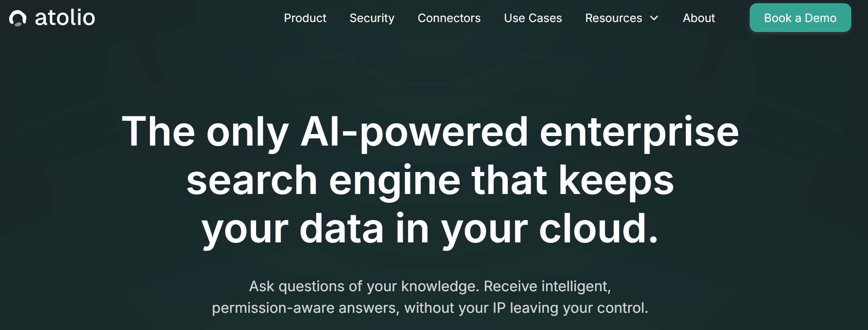
Task: Select the atolio wordmark to go home
Action: click(x=66, y=18)
